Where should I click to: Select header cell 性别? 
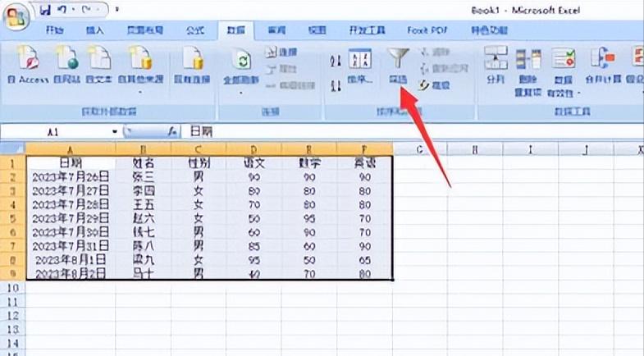(199, 163)
